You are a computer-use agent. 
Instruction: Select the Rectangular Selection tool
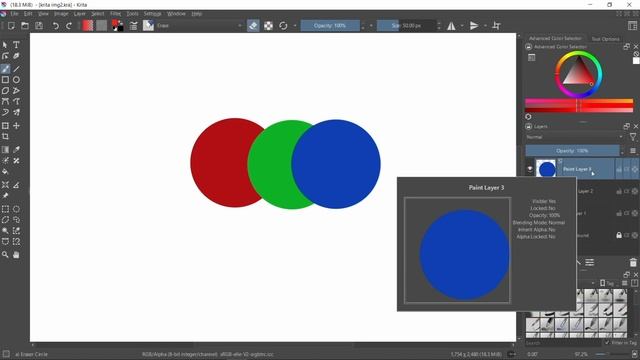(5, 209)
